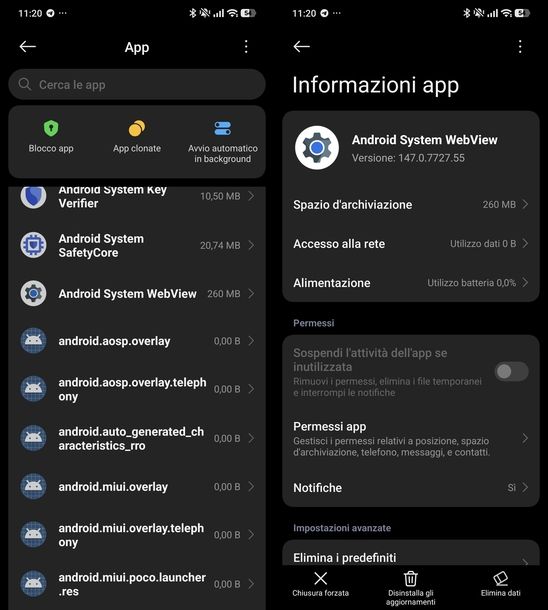
Task: Select App clonate label
Action: 137,148
